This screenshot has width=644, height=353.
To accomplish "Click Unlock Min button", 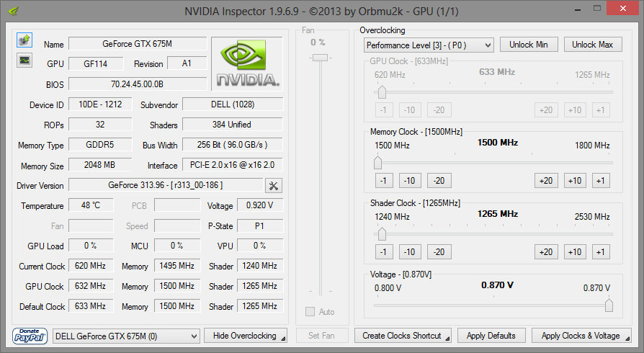I will click(x=529, y=45).
